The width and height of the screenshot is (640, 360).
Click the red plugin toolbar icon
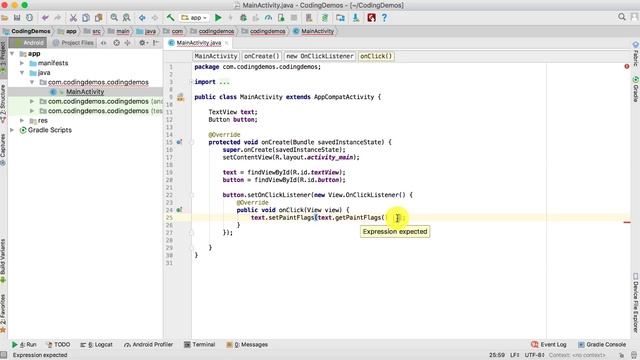pyautogui.click(x=371, y=18)
